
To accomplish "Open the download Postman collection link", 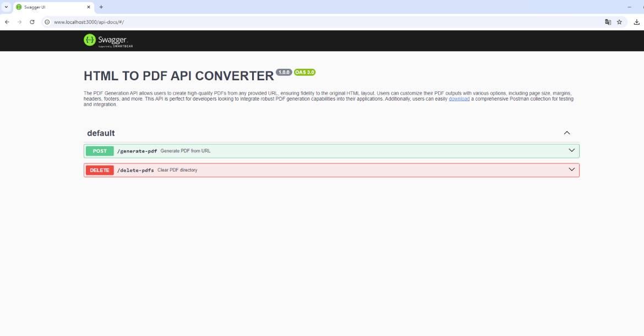I will tap(459, 99).
